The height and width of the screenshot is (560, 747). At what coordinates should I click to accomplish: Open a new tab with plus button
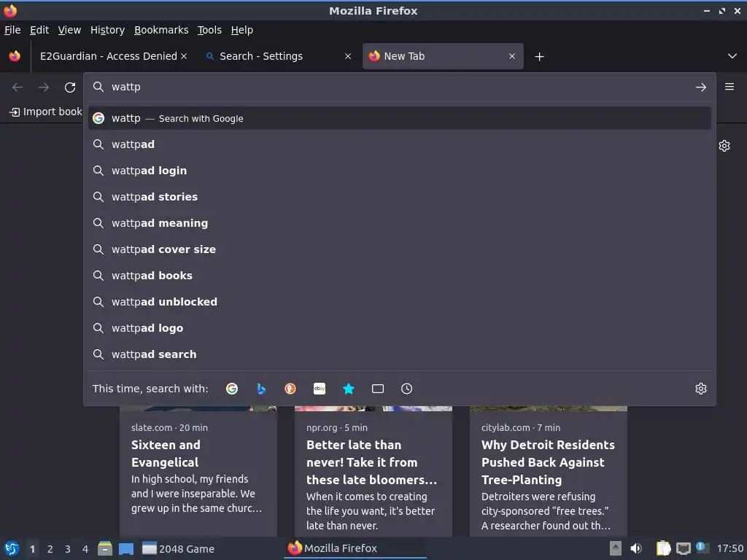point(539,57)
